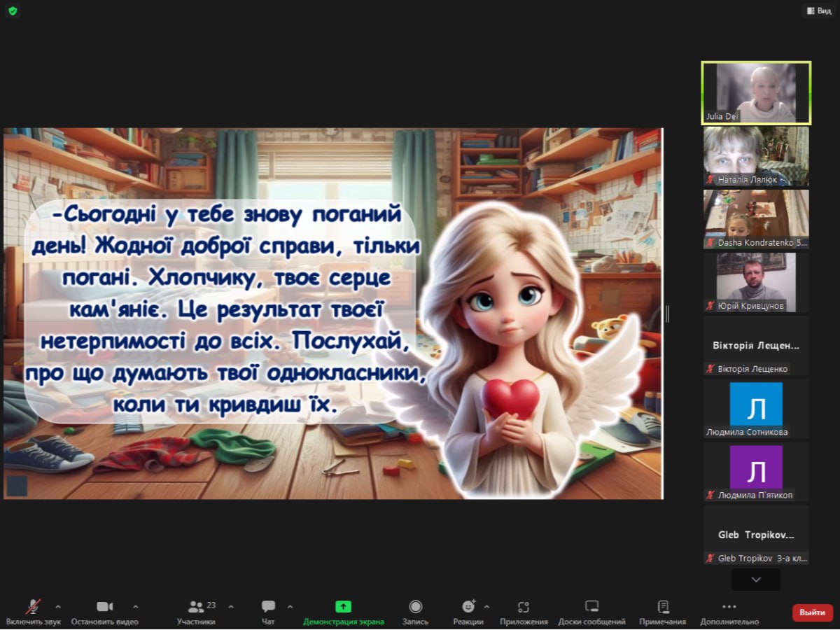This screenshot has width=840, height=630.
Task: Open the Дополнительно more menu
Action: click(729, 606)
